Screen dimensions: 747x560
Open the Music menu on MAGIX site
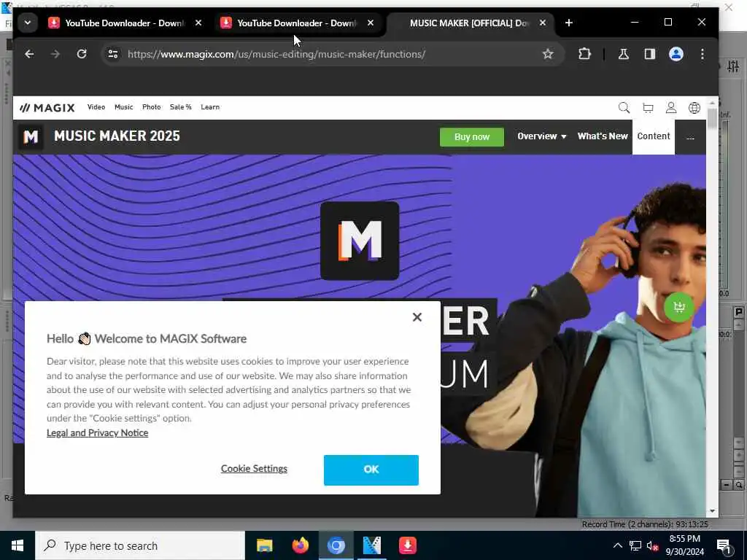tap(124, 107)
